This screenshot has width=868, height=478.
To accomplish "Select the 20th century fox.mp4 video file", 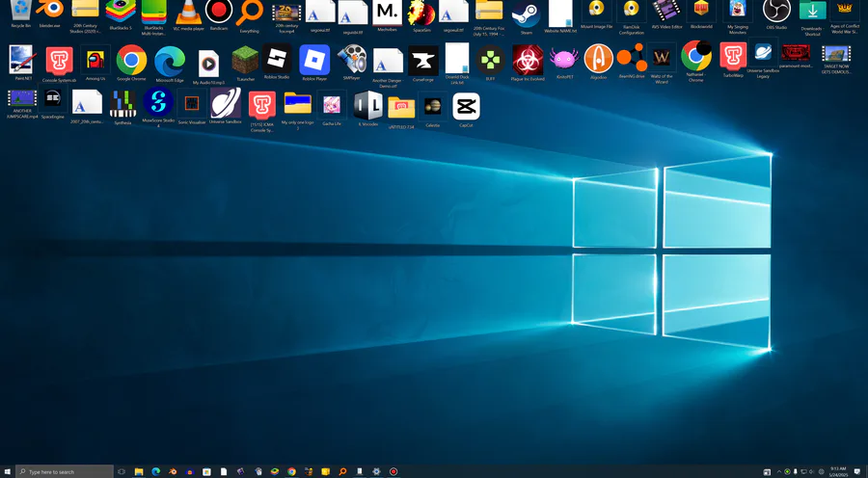I will pos(286,15).
